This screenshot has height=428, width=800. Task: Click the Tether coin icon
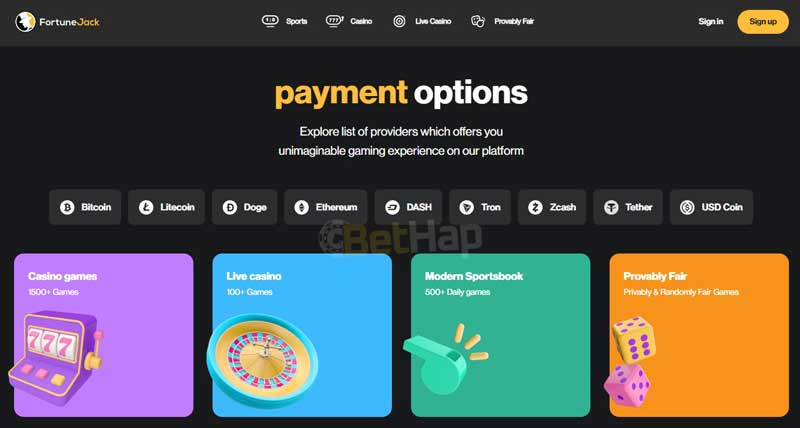click(611, 207)
